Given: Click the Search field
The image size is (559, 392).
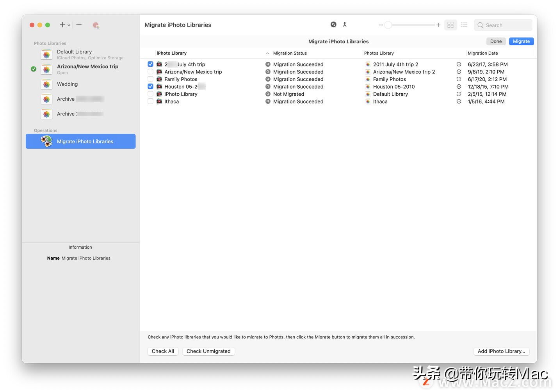Looking at the screenshot, I should click(x=503, y=25).
